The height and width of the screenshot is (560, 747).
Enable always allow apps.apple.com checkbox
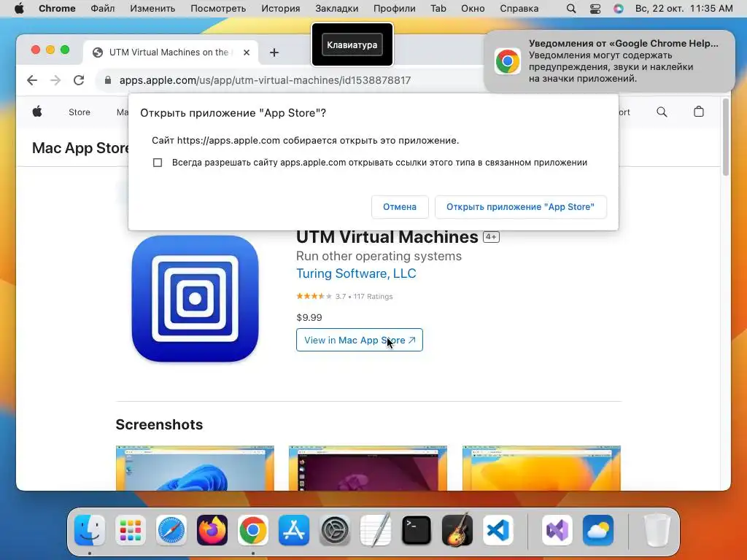coord(158,163)
